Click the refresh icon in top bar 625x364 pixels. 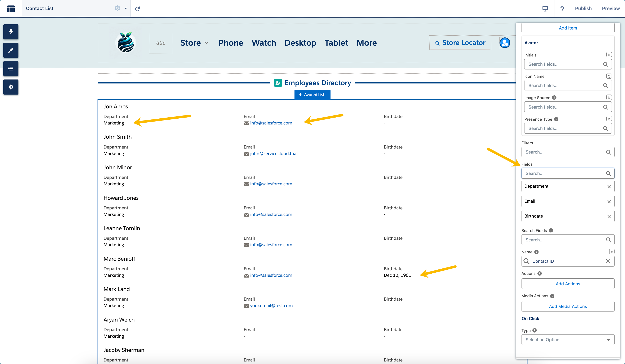coord(137,9)
